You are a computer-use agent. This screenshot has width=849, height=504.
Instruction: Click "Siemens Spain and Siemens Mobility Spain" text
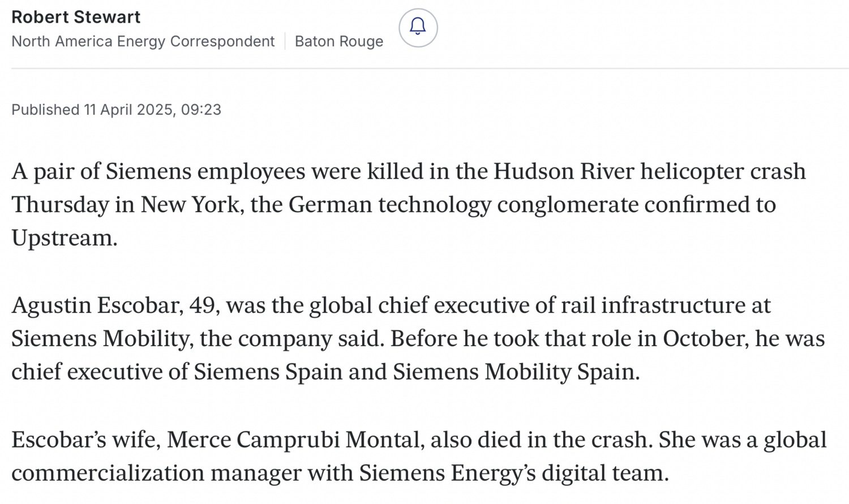click(x=416, y=372)
